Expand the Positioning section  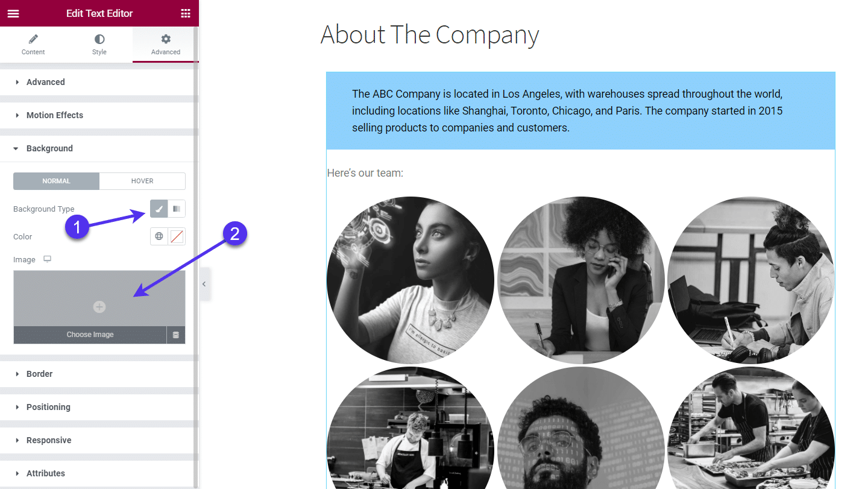(48, 407)
